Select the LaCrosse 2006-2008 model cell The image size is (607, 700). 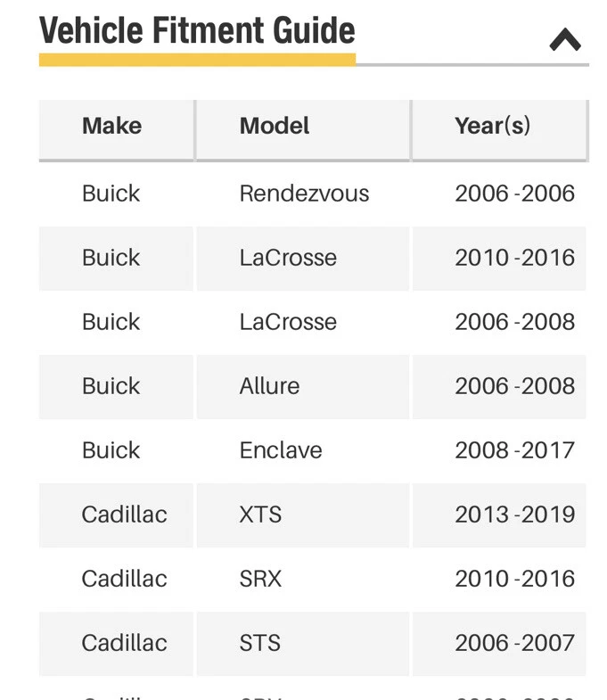288,322
